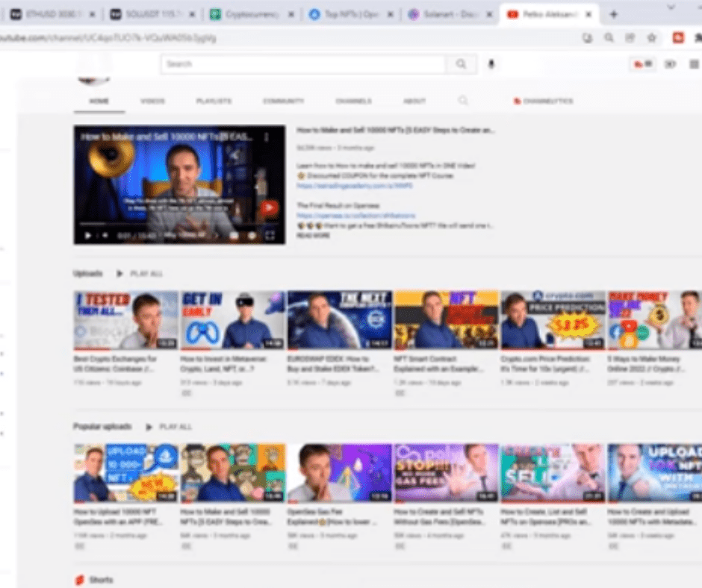The width and height of the screenshot is (702, 588).
Task: Click inside the YouTube search field
Action: (x=302, y=64)
